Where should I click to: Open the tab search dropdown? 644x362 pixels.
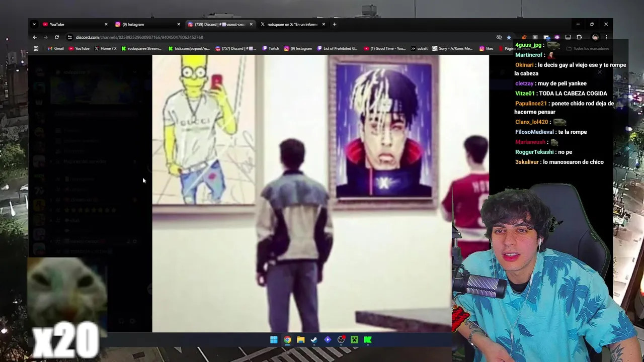[x=34, y=24]
